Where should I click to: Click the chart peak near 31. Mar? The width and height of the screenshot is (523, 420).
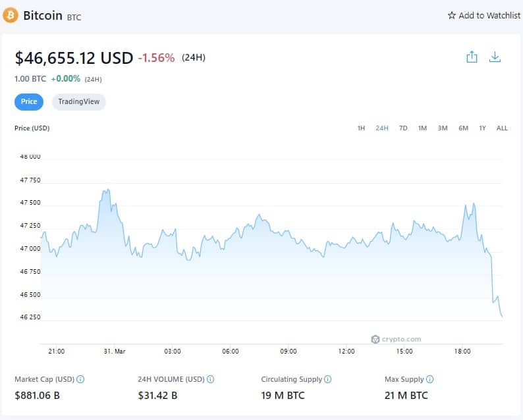tap(107, 190)
